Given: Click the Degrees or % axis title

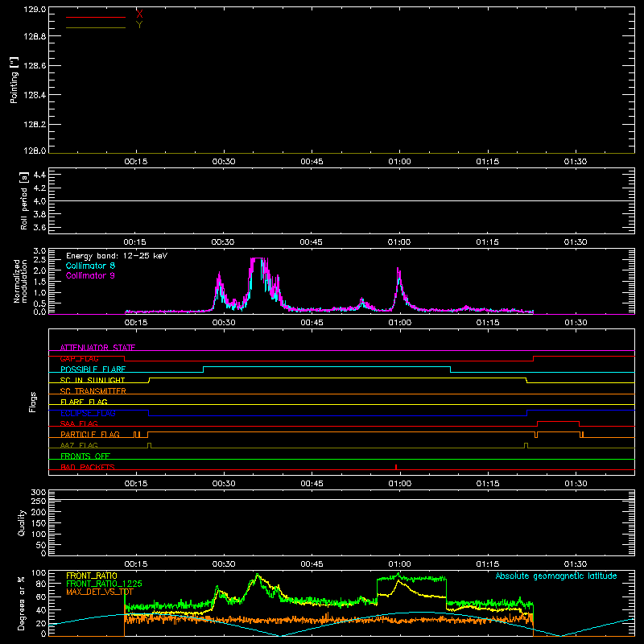Looking at the screenshot, I should [x=22, y=604].
